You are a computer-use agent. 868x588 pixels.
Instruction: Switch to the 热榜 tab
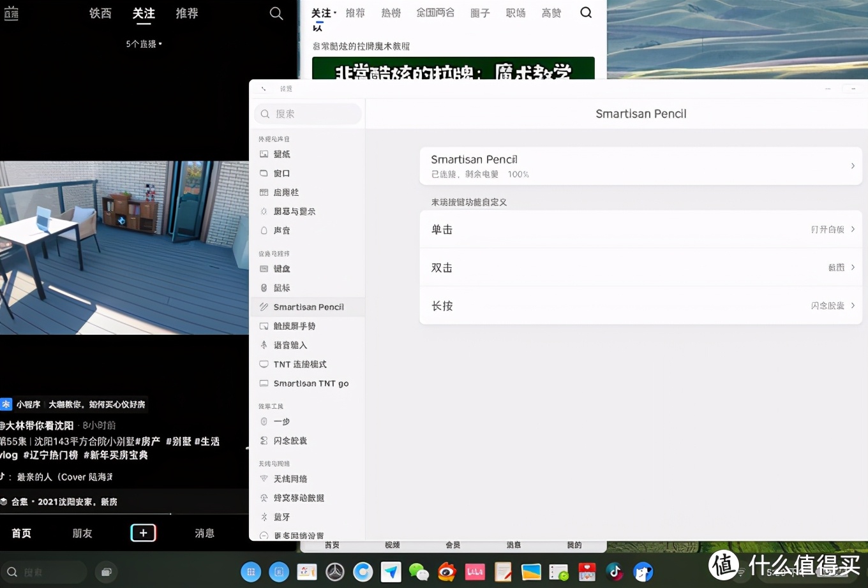coord(391,12)
